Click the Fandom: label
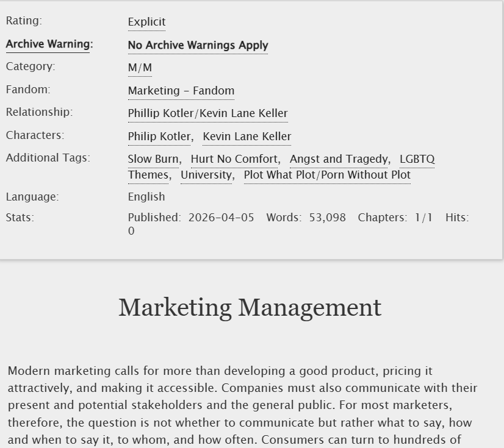The image size is (504, 448). [x=28, y=89]
